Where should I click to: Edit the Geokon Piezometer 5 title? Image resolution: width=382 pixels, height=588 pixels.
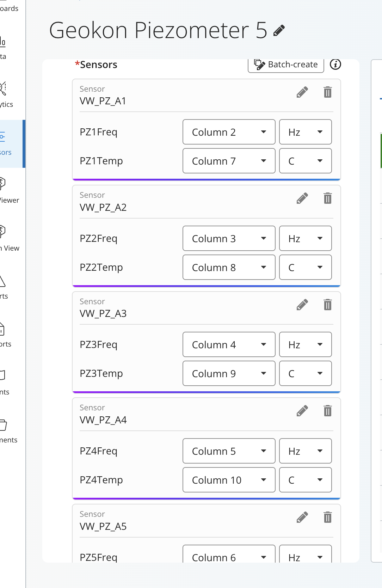click(279, 31)
